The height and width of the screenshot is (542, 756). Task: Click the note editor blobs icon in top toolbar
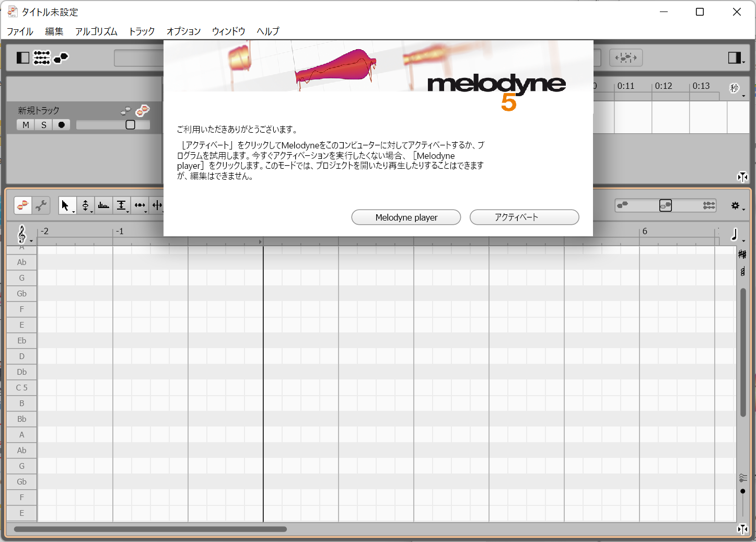tap(61, 57)
